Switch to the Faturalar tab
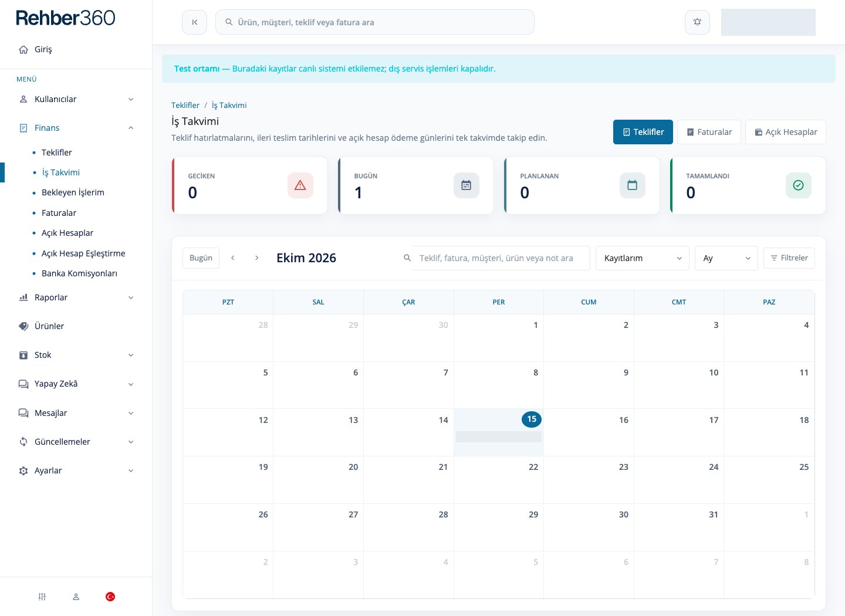Screen dimensions: 845x616 [709, 132]
